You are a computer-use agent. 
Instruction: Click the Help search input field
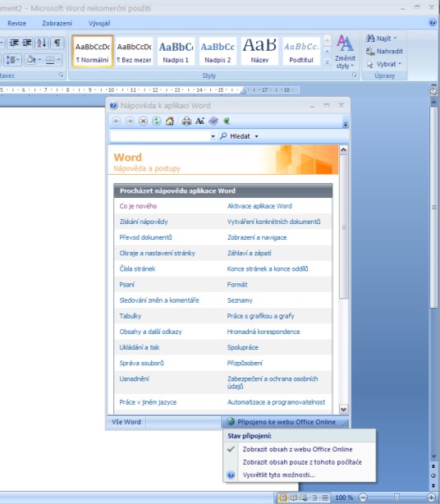(160, 136)
